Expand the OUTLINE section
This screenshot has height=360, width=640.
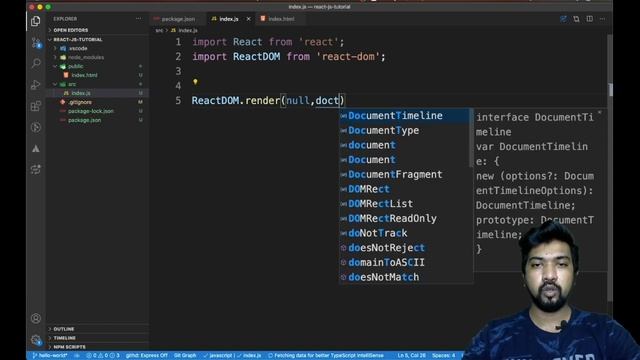[64, 329]
